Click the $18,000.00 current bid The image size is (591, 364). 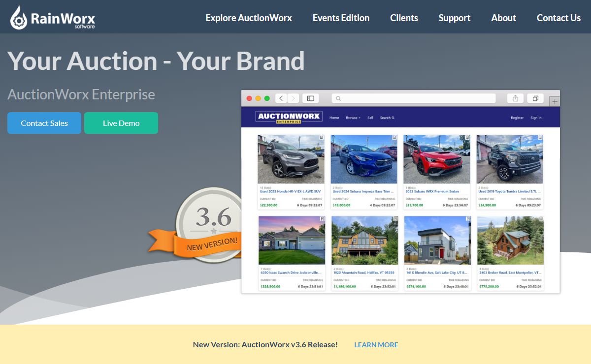(341, 205)
